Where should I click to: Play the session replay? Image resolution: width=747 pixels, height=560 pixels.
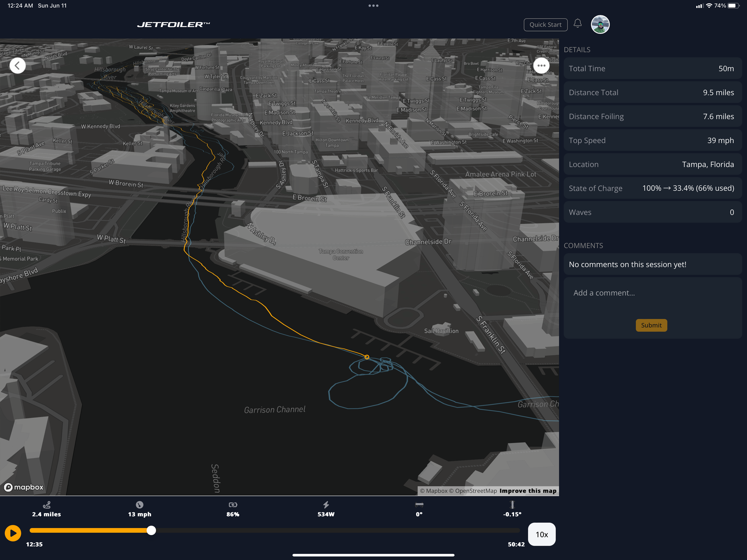(x=13, y=533)
